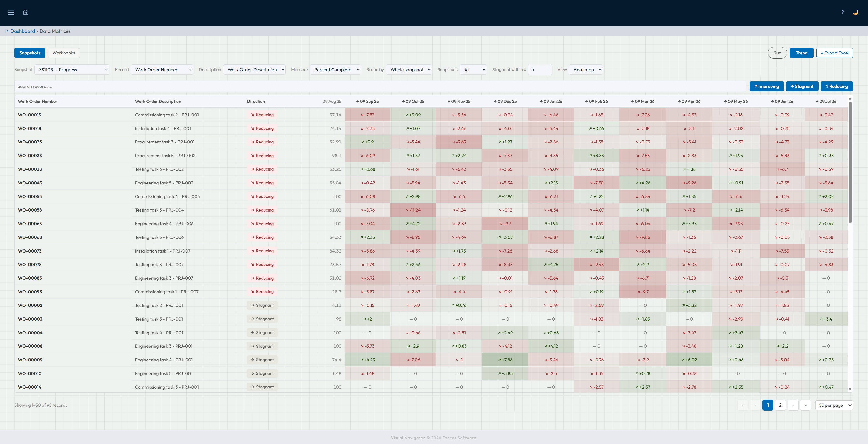The height and width of the screenshot is (444, 868).
Task: Click 09 Dec 25 column header
Action: (x=505, y=102)
